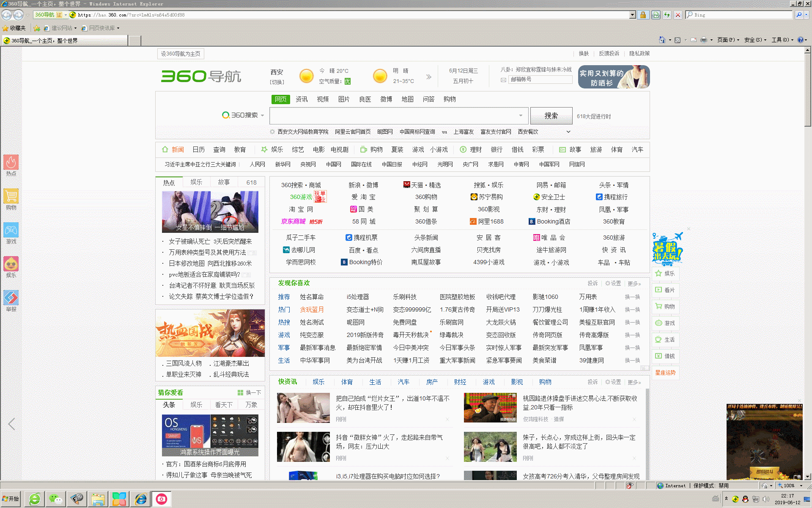Click the page vertical scrollbar down arrow
812x508 pixels.
click(x=807, y=476)
